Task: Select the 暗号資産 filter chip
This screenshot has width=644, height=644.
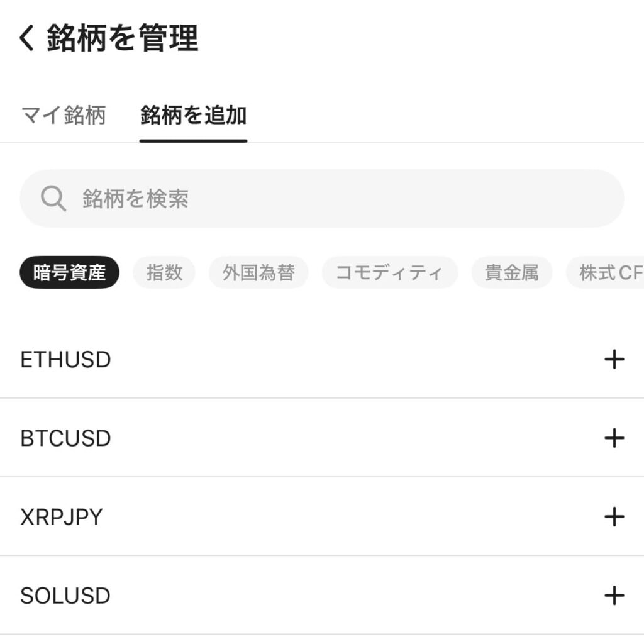Action: click(x=69, y=272)
